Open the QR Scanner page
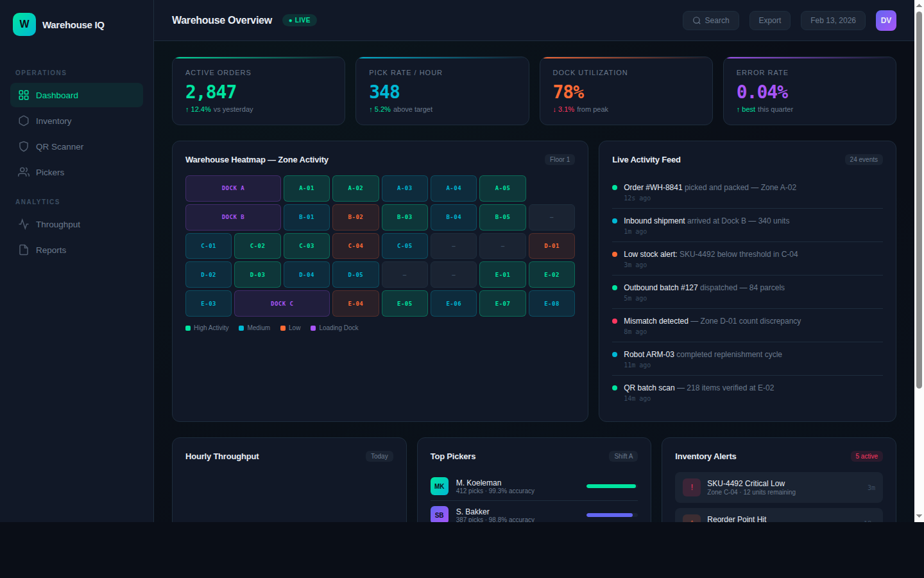The image size is (924, 578). pos(76,146)
